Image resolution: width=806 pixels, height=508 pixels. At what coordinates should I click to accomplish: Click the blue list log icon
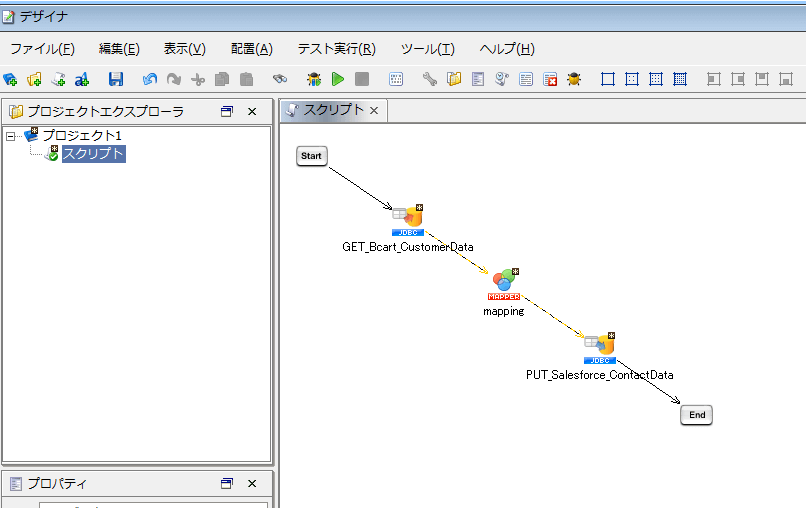coord(526,79)
